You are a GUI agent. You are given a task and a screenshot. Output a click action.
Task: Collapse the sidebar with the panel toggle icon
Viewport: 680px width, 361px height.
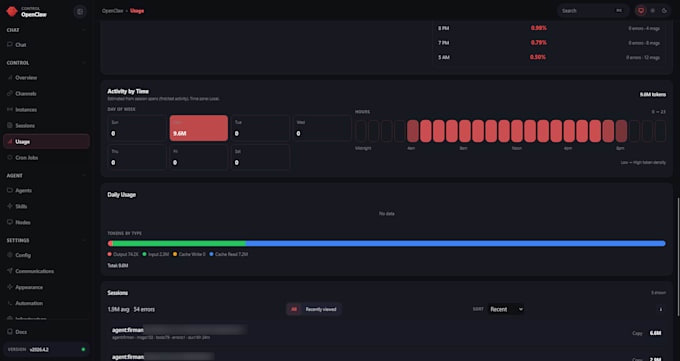click(x=80, y=12)
